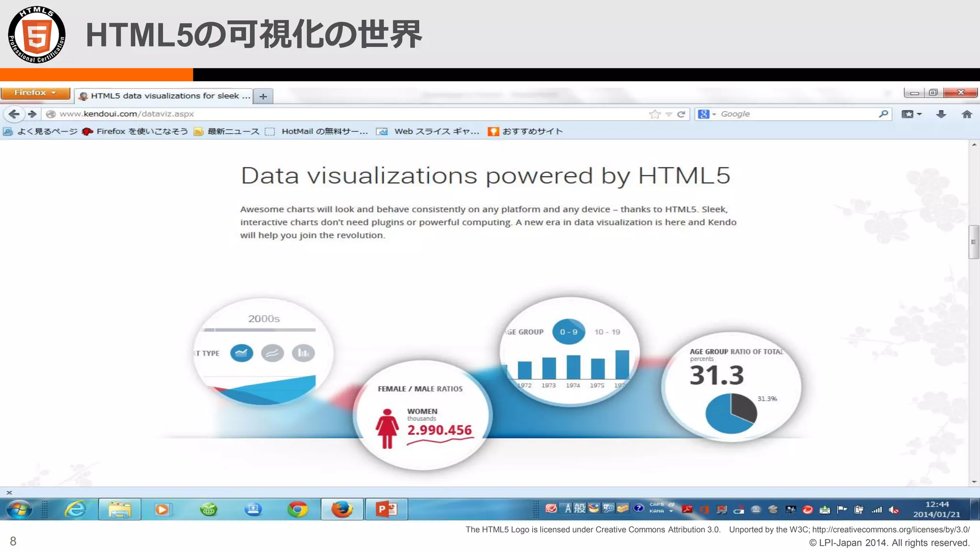Open the Firefox を使いこなそう bookmark
Image resolution: width=980 pixels, height=551 pixels.
pyautogui.click(x=135, y=132)
